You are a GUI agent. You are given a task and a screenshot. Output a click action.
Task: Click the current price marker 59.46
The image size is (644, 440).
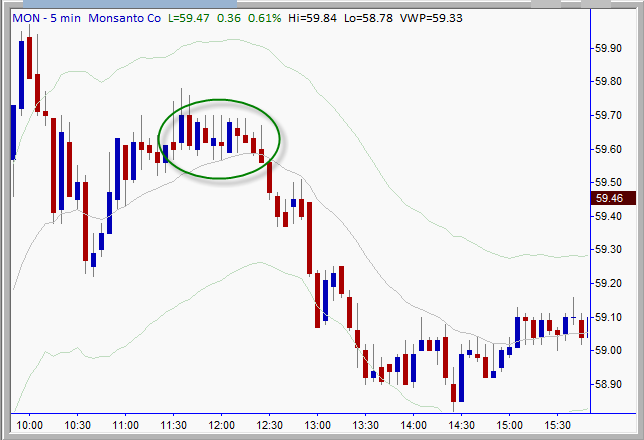coord(613,198)
